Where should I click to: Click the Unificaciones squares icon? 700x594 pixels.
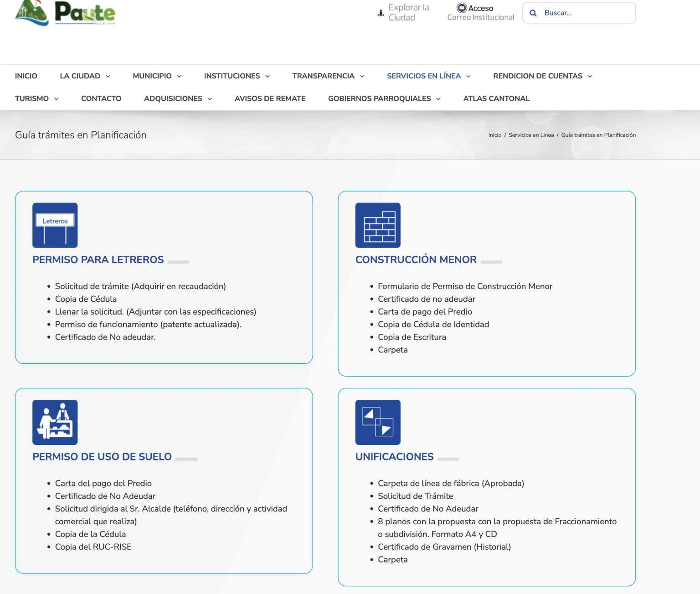tap(377, 422)
